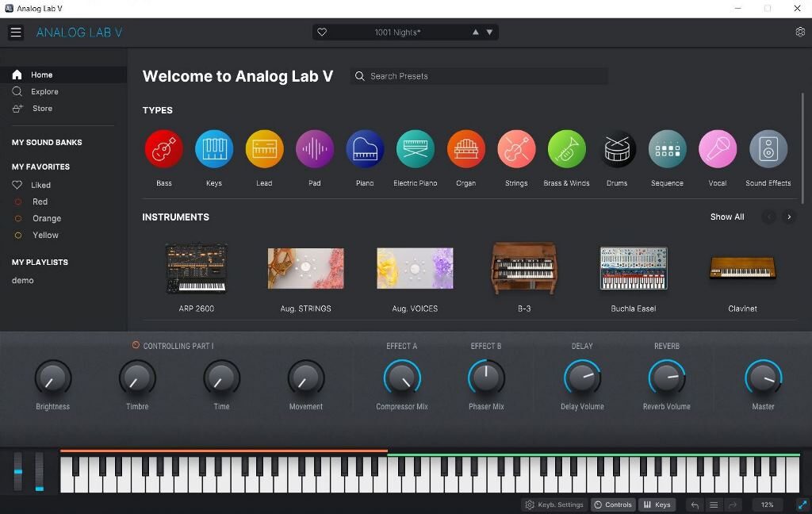Image resolution: width=812 pixels, height=514 pixels.
Task: Open the Red favorites list
Action: coord(31,201)
